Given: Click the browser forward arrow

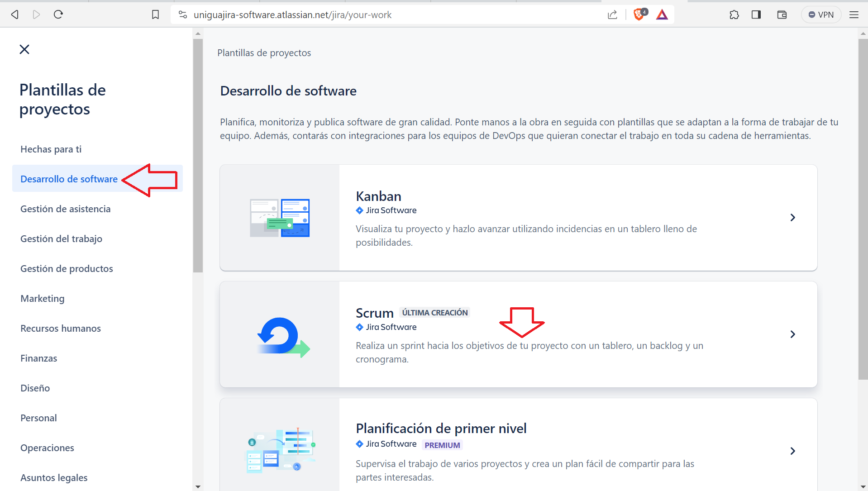Looking at the screenshot, I should [37, 14].
